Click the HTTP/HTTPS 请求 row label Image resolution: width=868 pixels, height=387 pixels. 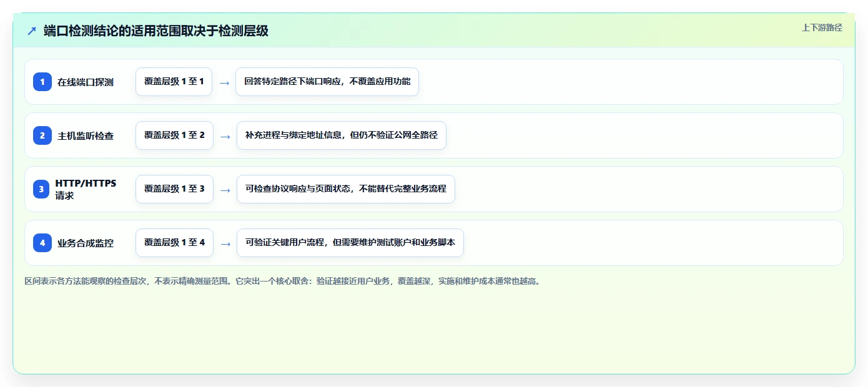pyautogui.click(x=86, y=189)
